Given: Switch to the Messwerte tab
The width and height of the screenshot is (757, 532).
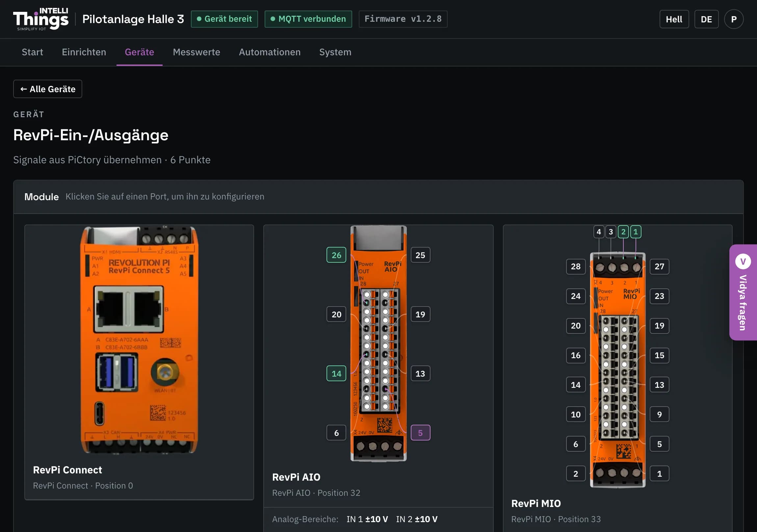Looking at the screenshot, I should [x=196, y=52].
